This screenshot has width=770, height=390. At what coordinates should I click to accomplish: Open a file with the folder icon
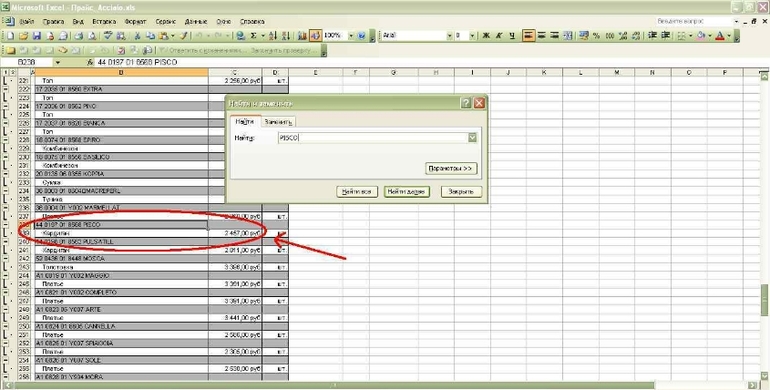coord(23,36)
